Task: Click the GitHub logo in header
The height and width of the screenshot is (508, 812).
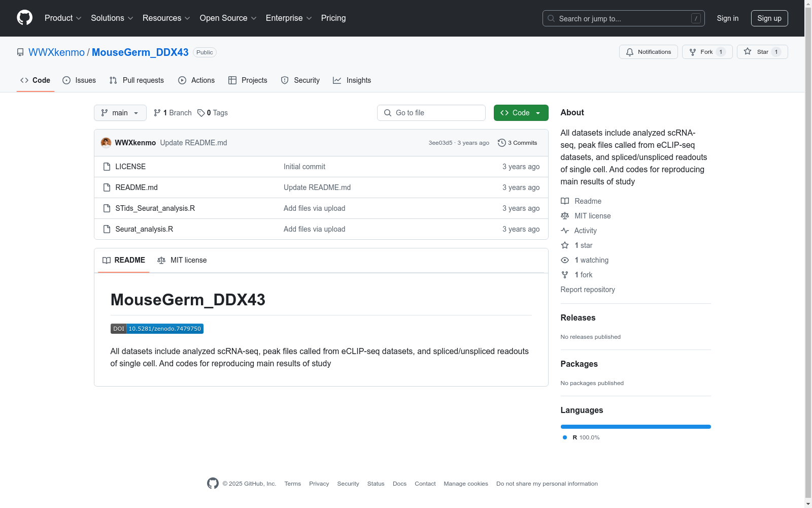Action: 24,18
